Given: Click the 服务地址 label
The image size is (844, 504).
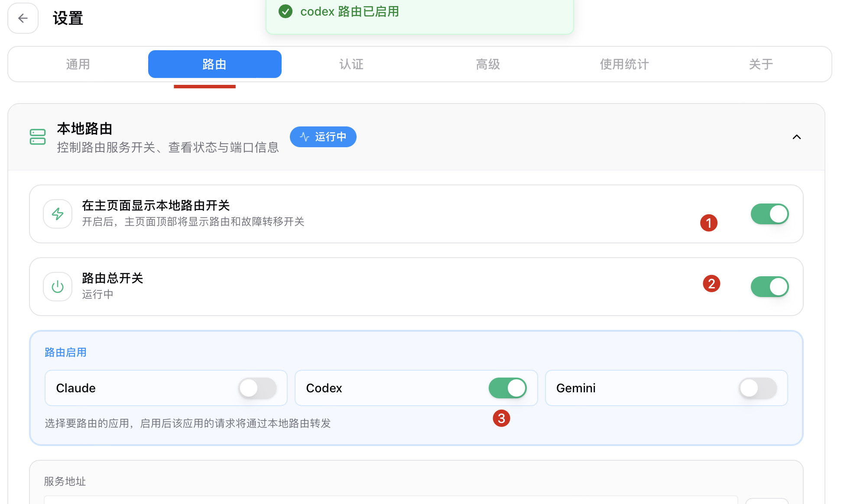Looking at the screenshot, I should point(65,481).
